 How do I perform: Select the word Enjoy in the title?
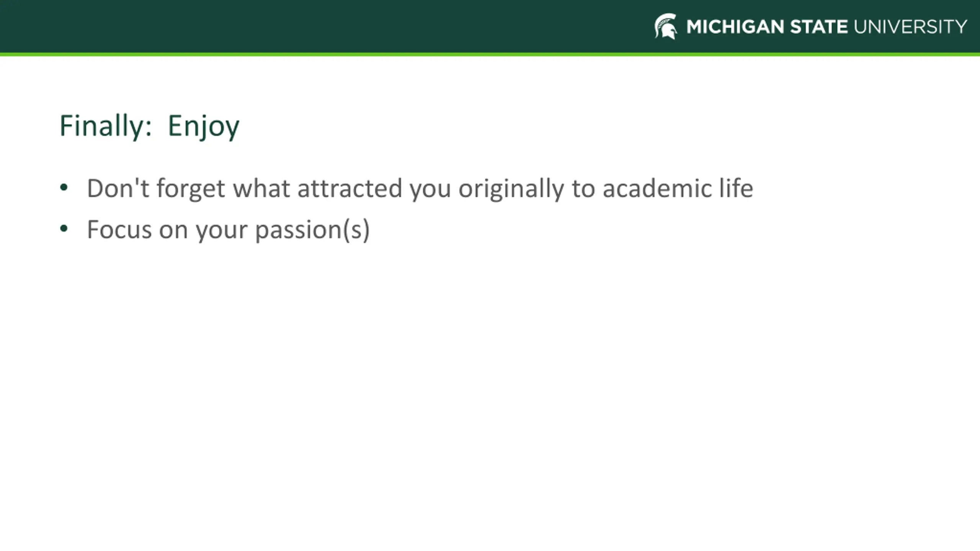click(204, 126)
